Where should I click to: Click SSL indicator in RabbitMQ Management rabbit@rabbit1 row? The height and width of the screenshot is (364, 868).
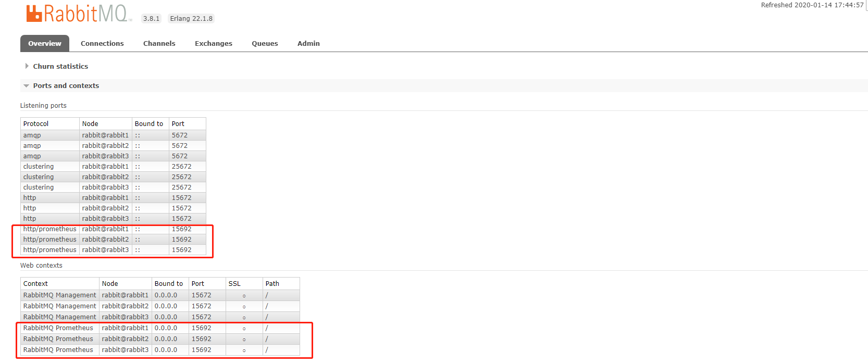point(244,296)
